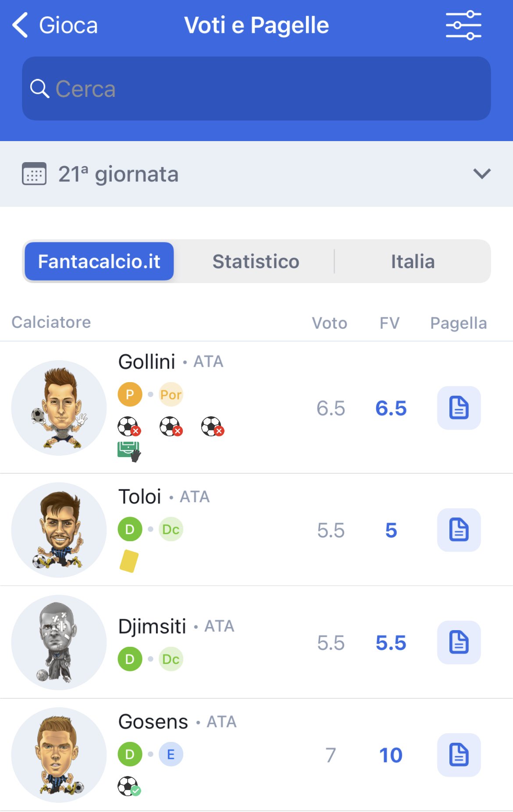
Task: Go back to Gioca
Action: click(55, 25)
